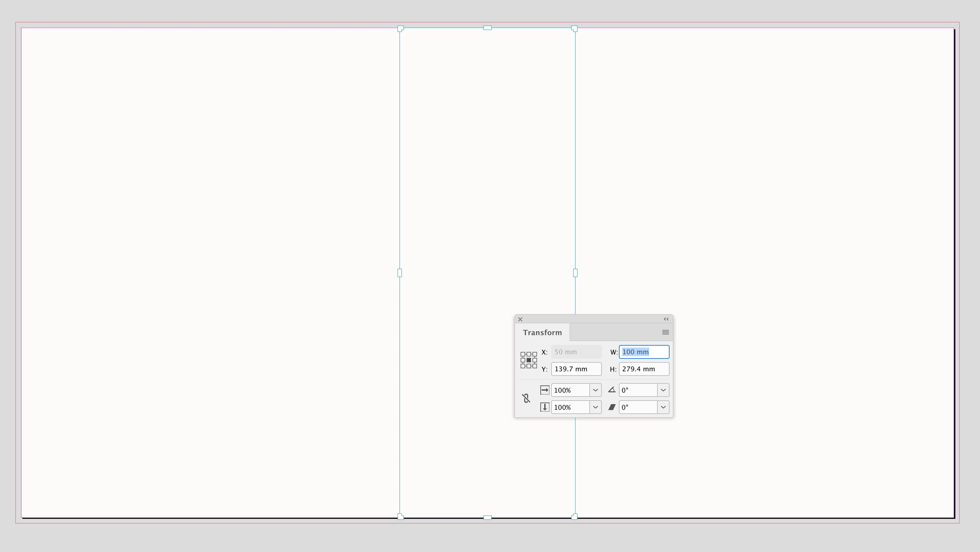Select center reference point square
980x552 pixels.
pyautogui.click(x=529, y=360)
